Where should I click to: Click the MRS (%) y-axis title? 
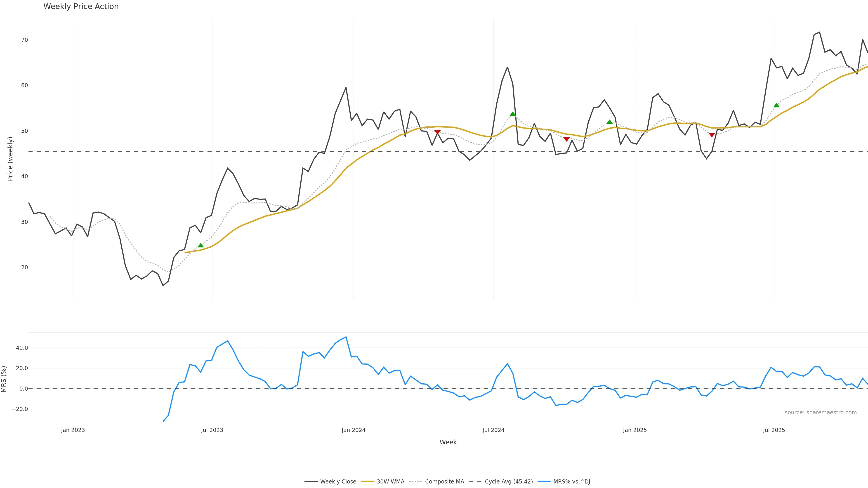point(4,379)
